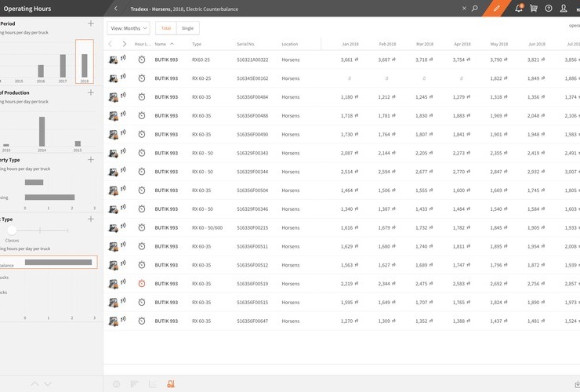Expand the Year of Production panel with plus
Image resolution: width=580 pixels, height=392 pixels.
point(91,93)
